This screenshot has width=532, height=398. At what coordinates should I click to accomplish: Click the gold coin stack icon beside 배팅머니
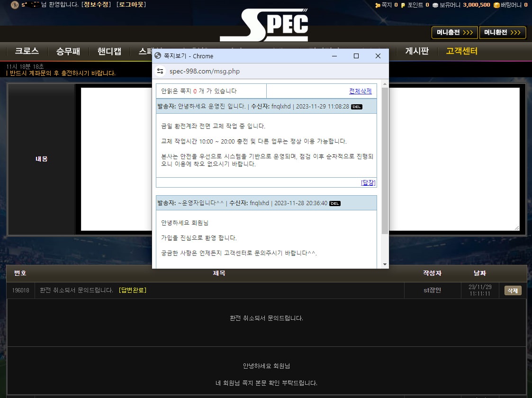pos(496,4)
